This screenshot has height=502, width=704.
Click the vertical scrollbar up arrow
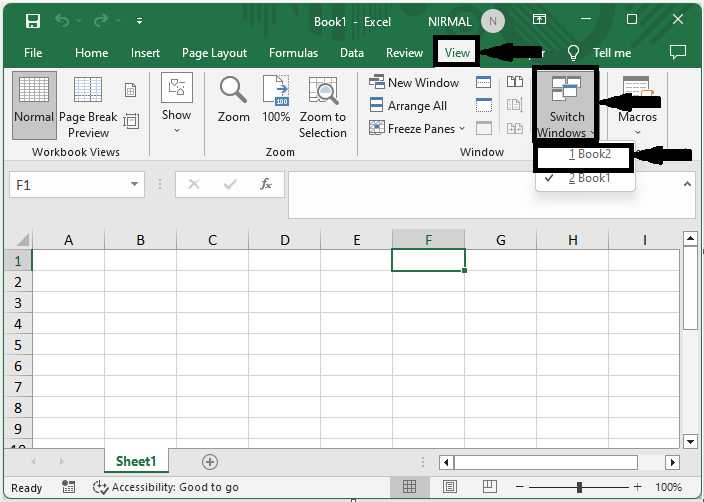[690, 239]
